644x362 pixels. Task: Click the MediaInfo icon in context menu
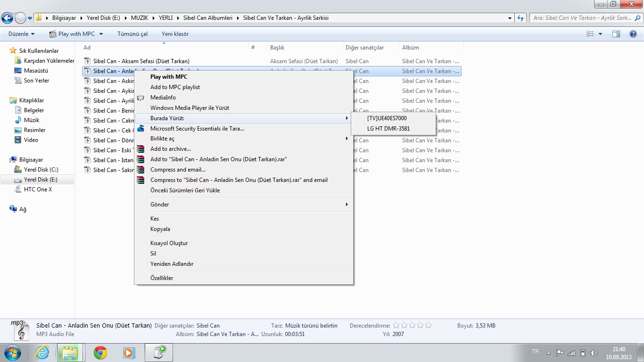point(140,98)
